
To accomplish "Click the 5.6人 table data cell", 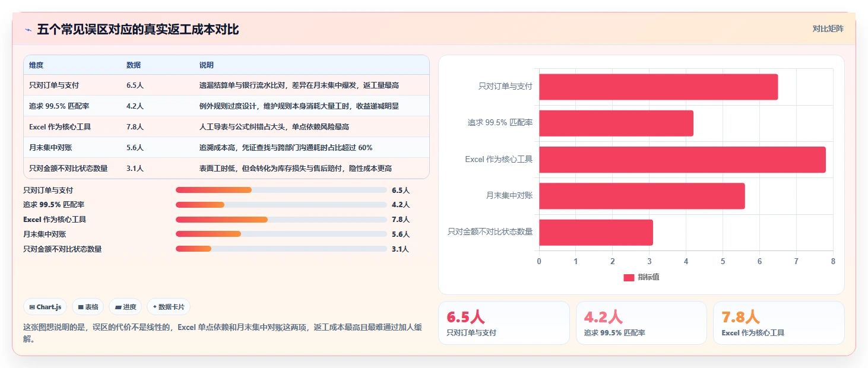I will pos(135,148).
